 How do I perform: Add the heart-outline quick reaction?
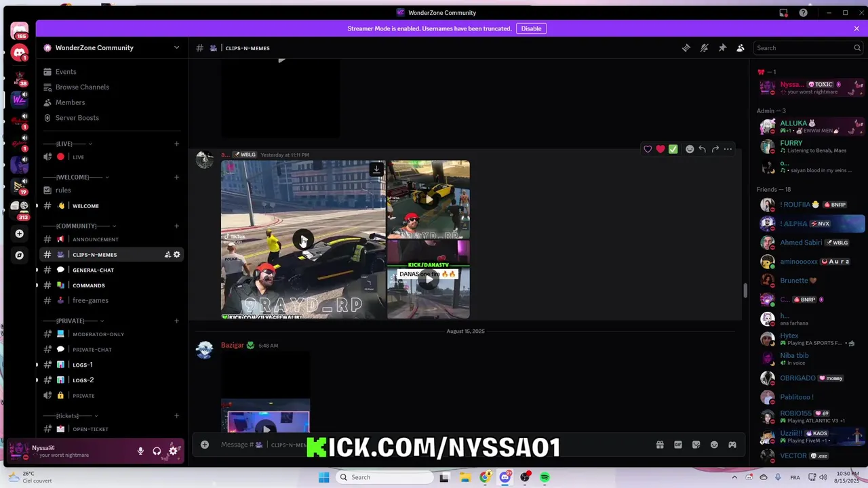click(648, 149)
